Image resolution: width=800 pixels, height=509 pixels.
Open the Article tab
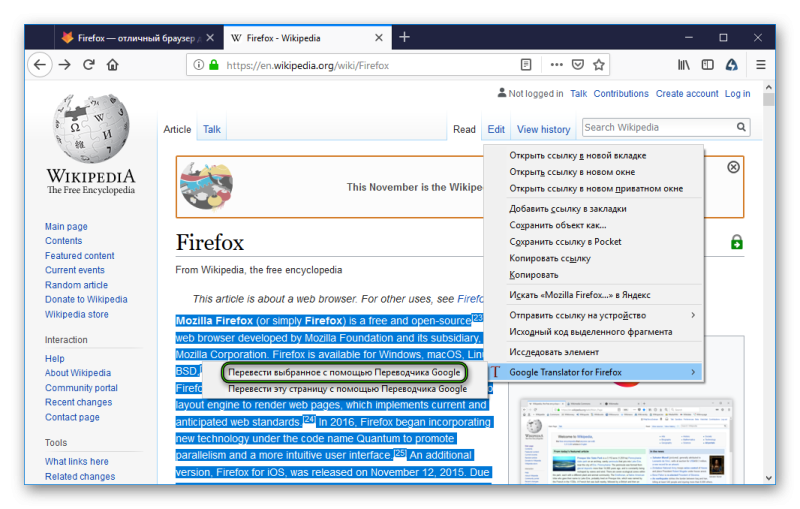(177, 130)
